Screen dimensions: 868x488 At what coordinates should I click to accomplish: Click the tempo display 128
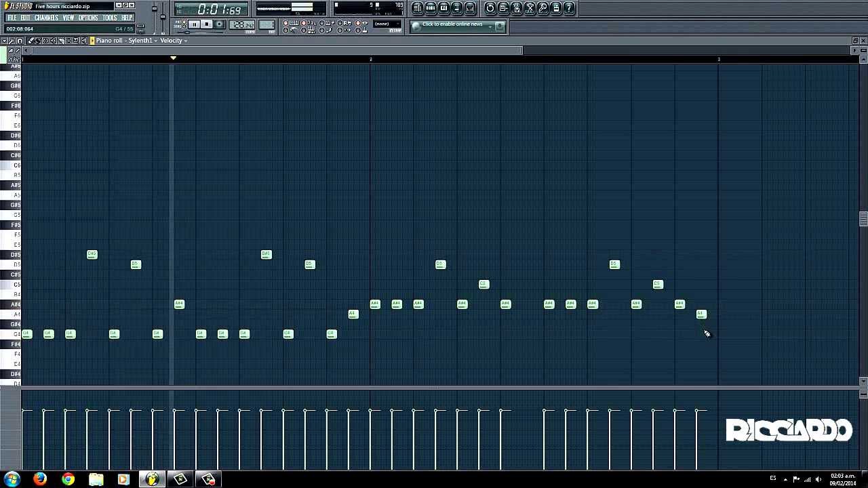[241, 25]
